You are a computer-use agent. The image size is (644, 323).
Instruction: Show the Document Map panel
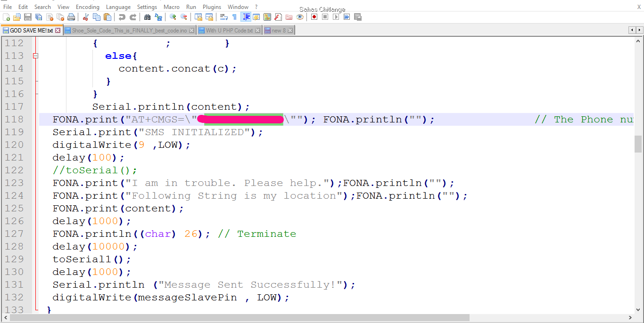[267, 17]
